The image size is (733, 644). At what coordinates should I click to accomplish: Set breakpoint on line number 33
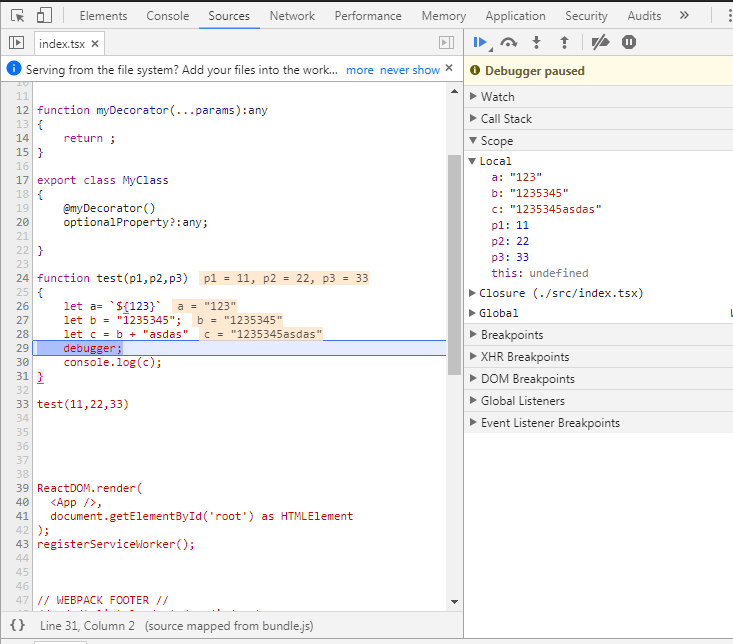click(x=22, y=404)
